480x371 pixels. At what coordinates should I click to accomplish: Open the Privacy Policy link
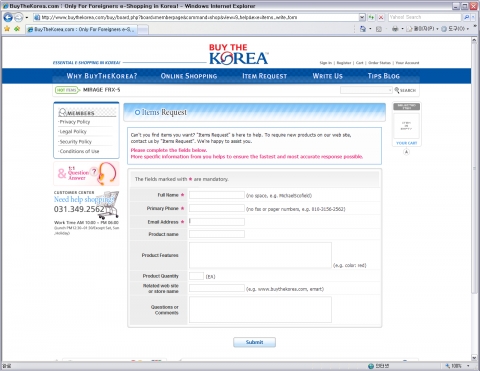pyautogui.click(x=75, y=122)
